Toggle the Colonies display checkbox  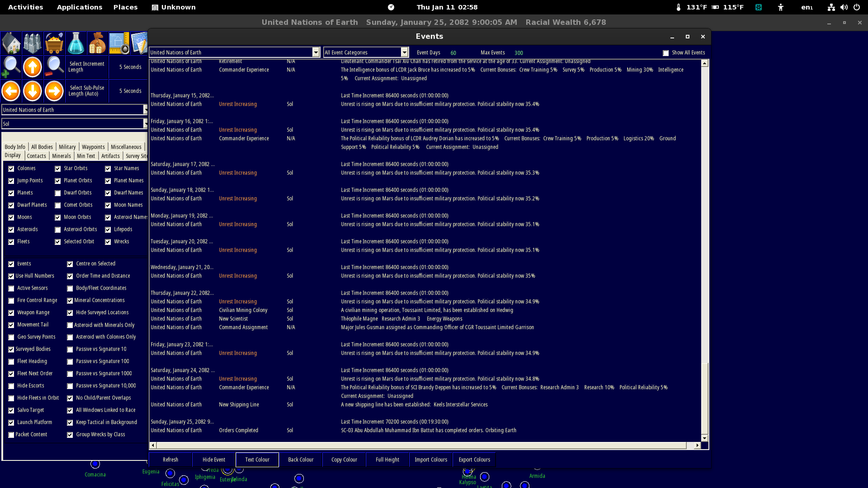pyautogui.click(x=11, y=169)
